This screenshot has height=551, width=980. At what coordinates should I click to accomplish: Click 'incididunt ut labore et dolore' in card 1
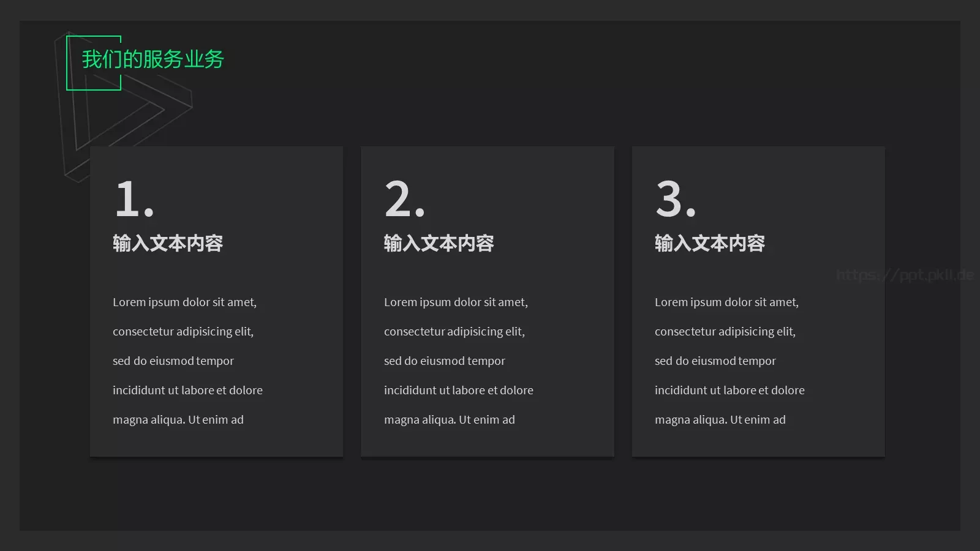(x=187, y=390)
